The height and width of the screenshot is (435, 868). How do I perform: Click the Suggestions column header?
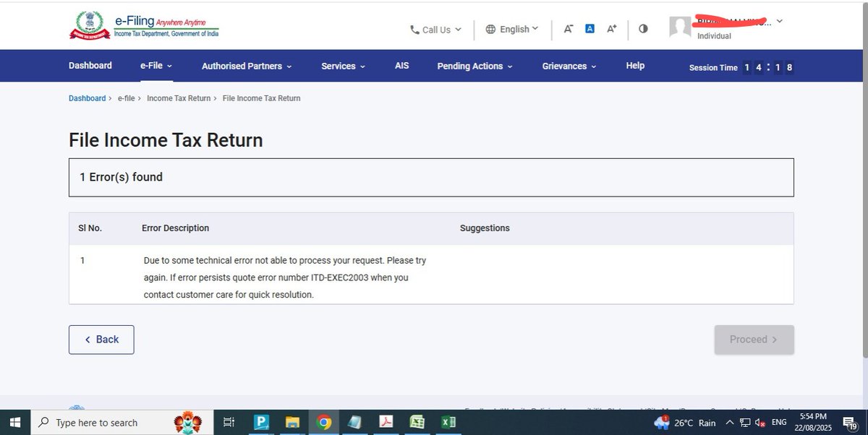pos(485,228)
